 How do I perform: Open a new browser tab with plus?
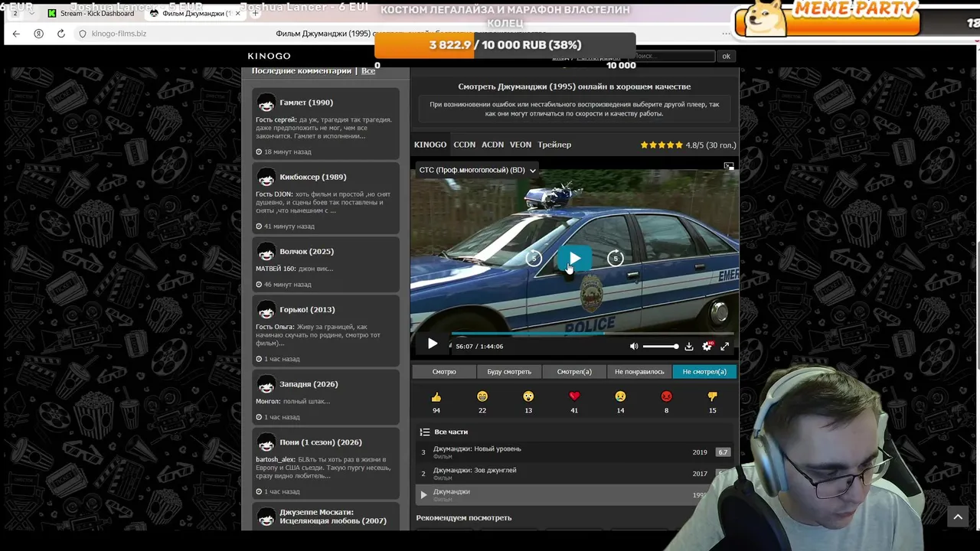256,13
